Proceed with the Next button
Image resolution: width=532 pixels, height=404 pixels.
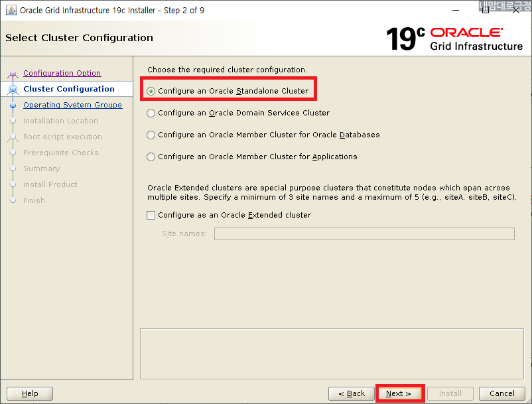400,393
